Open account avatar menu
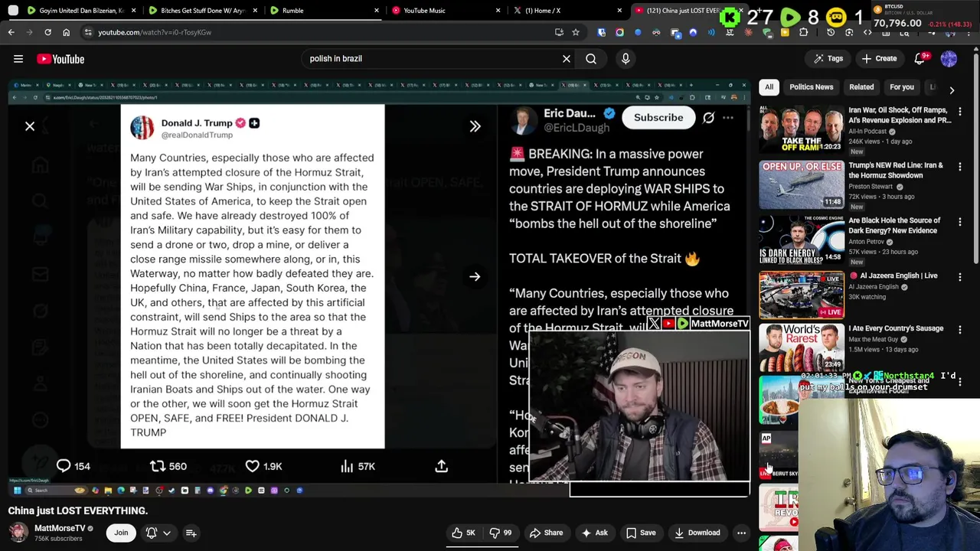The height and width of the screenshot is (551, 980). pyautogui.click(x=949, y=59)
